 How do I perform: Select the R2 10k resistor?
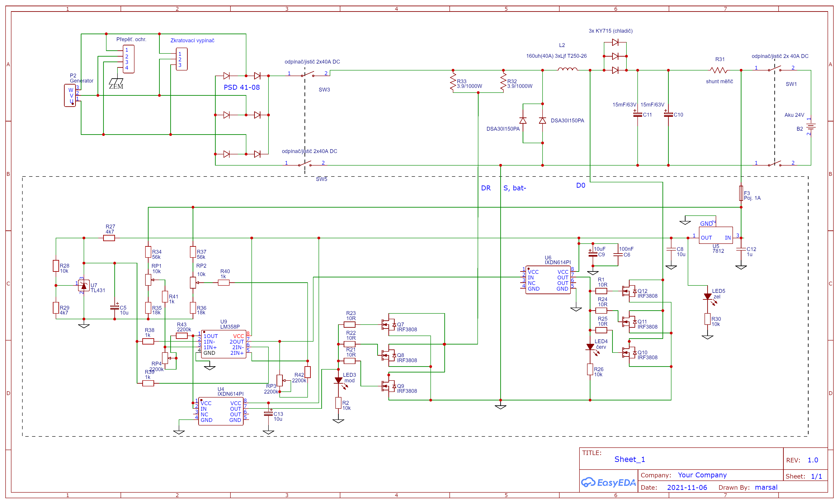click(338, 403)
